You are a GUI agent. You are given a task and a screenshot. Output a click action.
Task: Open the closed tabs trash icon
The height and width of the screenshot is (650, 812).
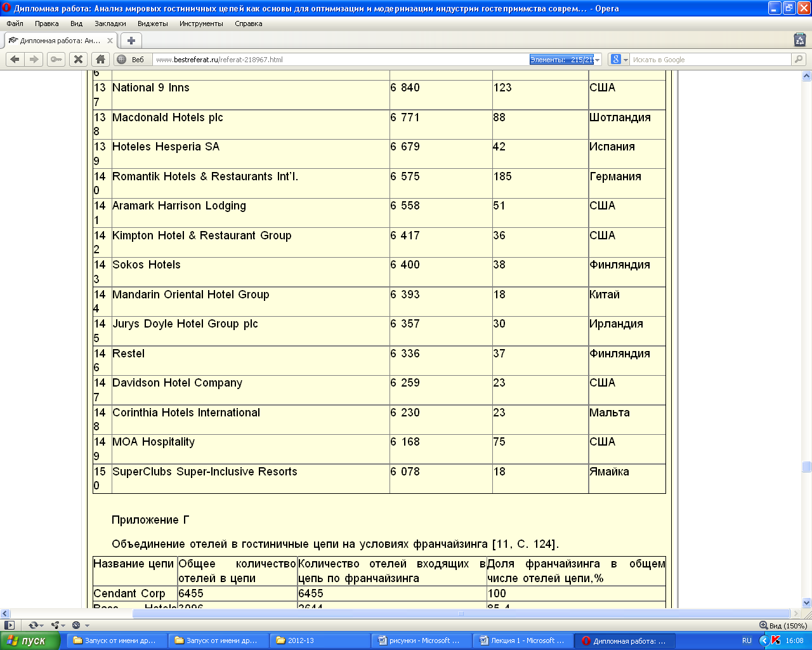pyautogui.click(x=800, y=39)
